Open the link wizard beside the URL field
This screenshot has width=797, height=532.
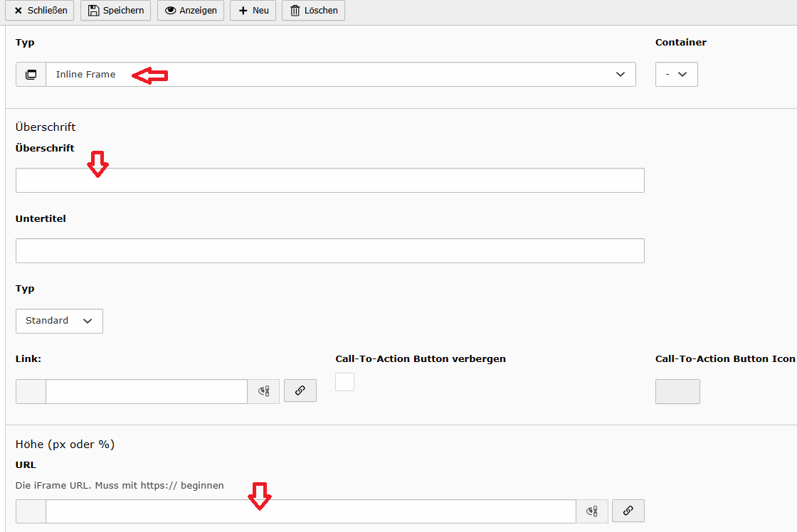pos(628,511)
